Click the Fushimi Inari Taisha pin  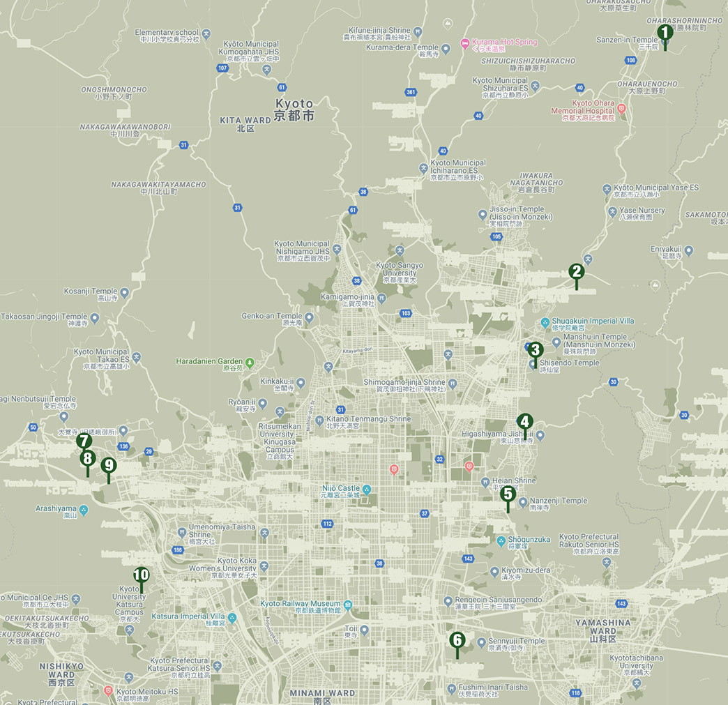[x=451, y=688]
